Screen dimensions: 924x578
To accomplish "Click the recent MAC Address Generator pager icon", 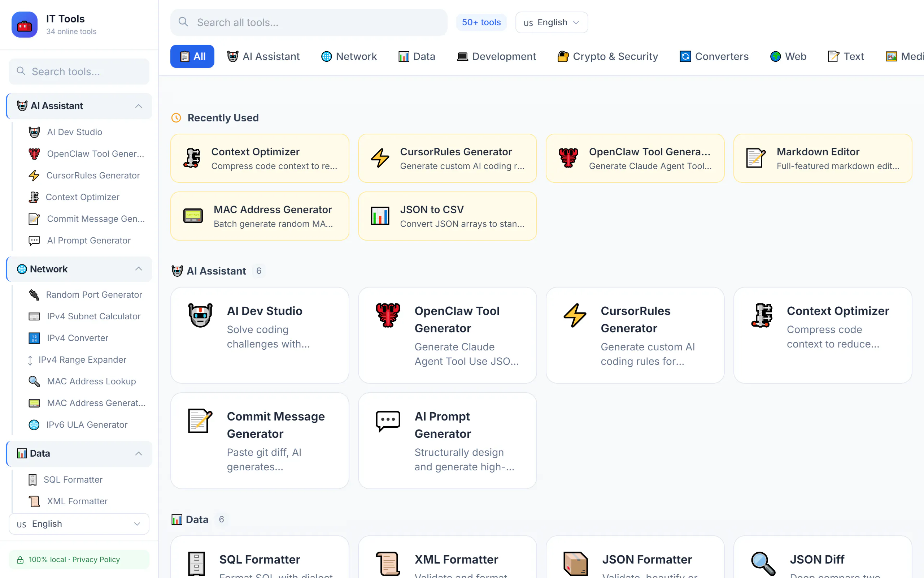I will click(x=193, y=216).
